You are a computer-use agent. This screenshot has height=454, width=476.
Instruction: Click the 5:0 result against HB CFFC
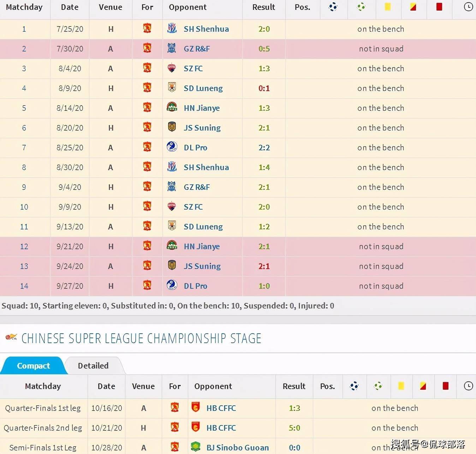point(294,428)
